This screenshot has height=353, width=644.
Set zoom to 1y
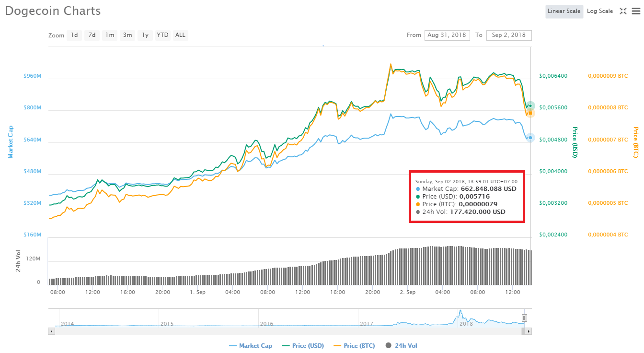[x=145, y=35]
